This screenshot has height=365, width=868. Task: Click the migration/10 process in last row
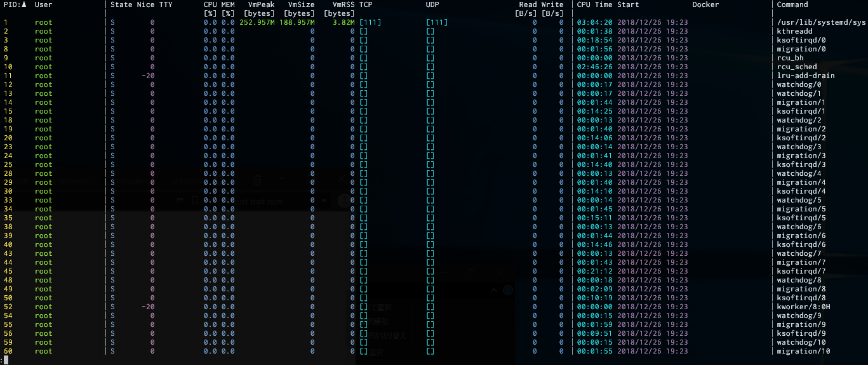point(803,352)
